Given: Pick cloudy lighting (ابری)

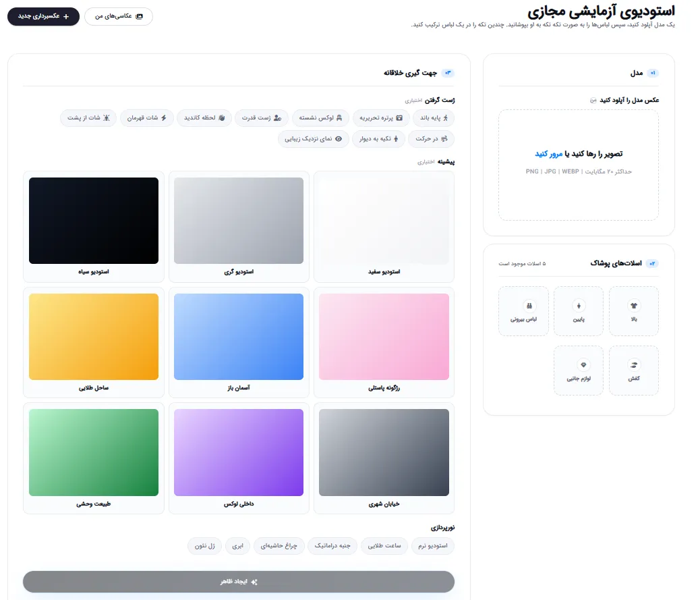Looking at the screenshot, I should [237, 546].
